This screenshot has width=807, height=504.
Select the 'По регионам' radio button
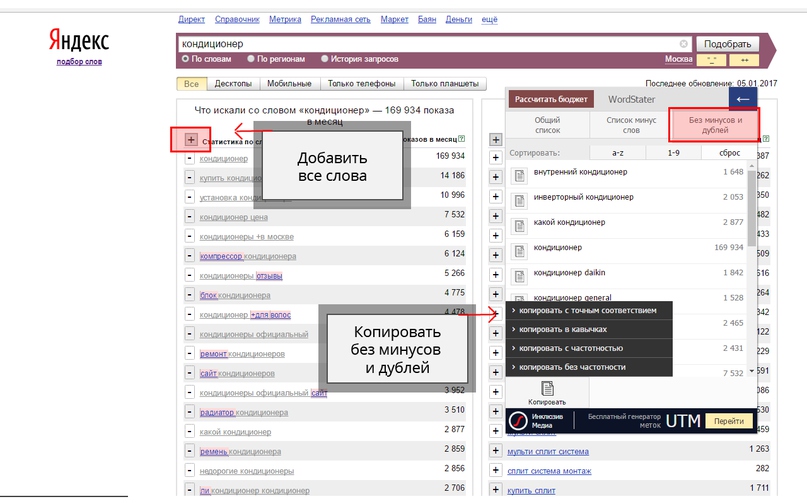pos(251,59)
